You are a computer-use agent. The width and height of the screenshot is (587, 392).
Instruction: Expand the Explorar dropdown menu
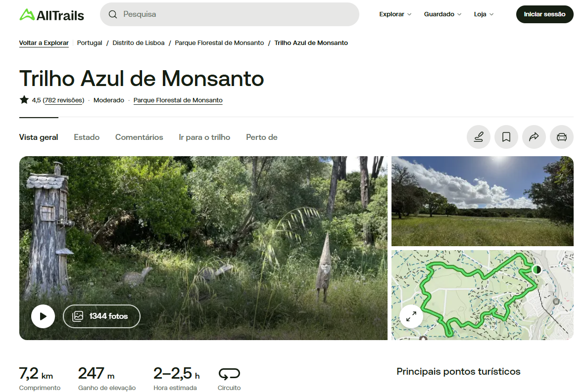tap(395, 14)
